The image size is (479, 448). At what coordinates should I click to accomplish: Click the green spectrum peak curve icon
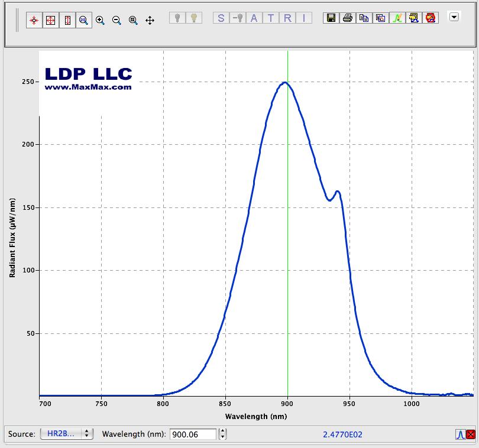(397, 18)
